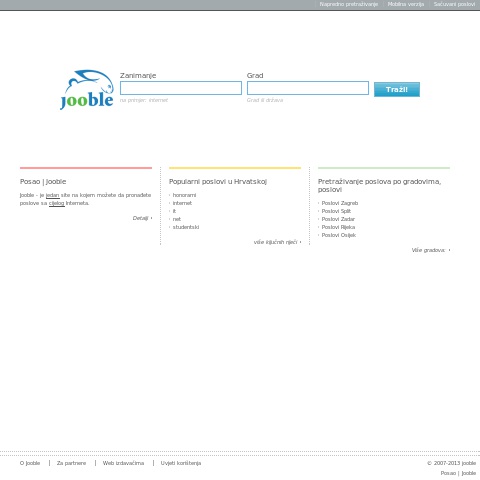
Task: Open 'Web izdavačima' footer link
Action: click(123, 463)
